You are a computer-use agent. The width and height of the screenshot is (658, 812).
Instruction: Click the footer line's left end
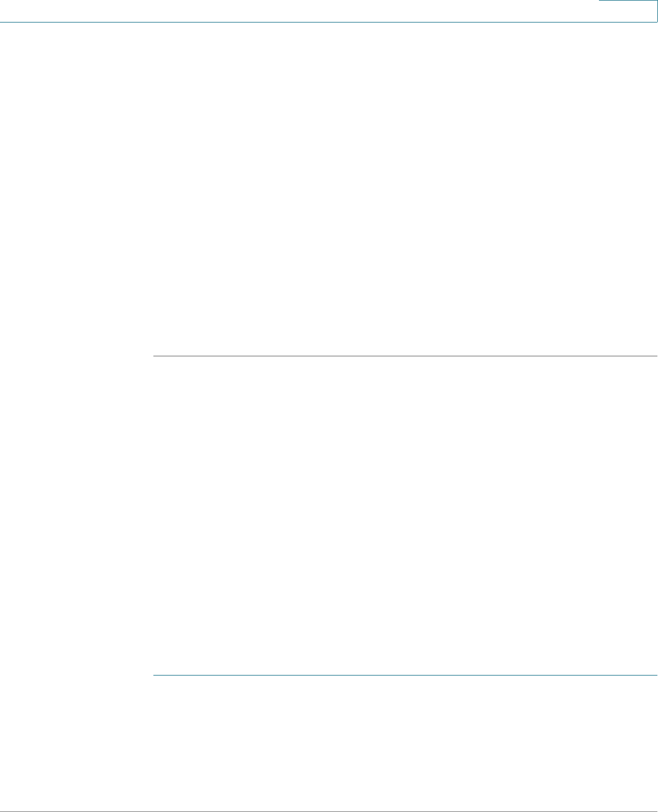click(3, 811)
